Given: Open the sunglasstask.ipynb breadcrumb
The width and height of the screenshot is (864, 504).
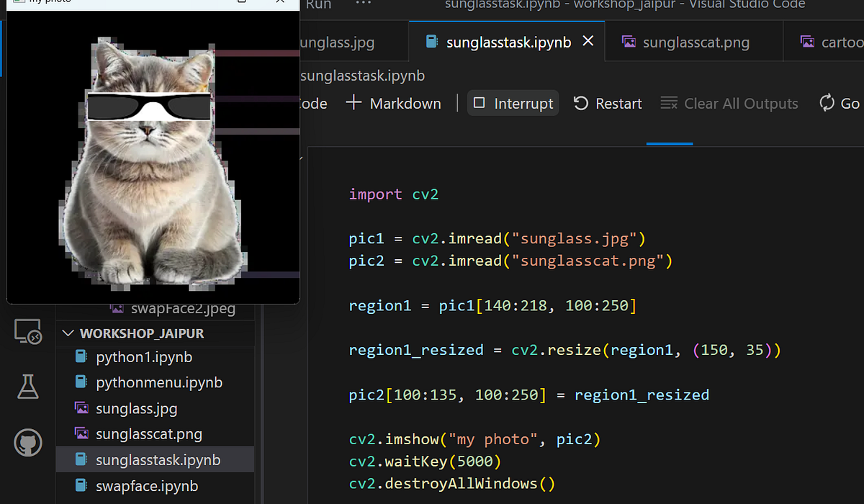Looking at the screenshot, I should 362,75.
